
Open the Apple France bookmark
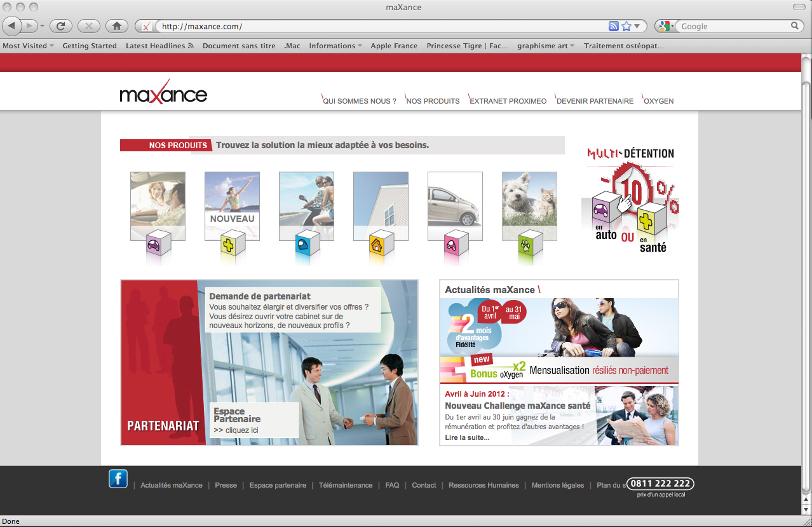[x=394, y=46]
